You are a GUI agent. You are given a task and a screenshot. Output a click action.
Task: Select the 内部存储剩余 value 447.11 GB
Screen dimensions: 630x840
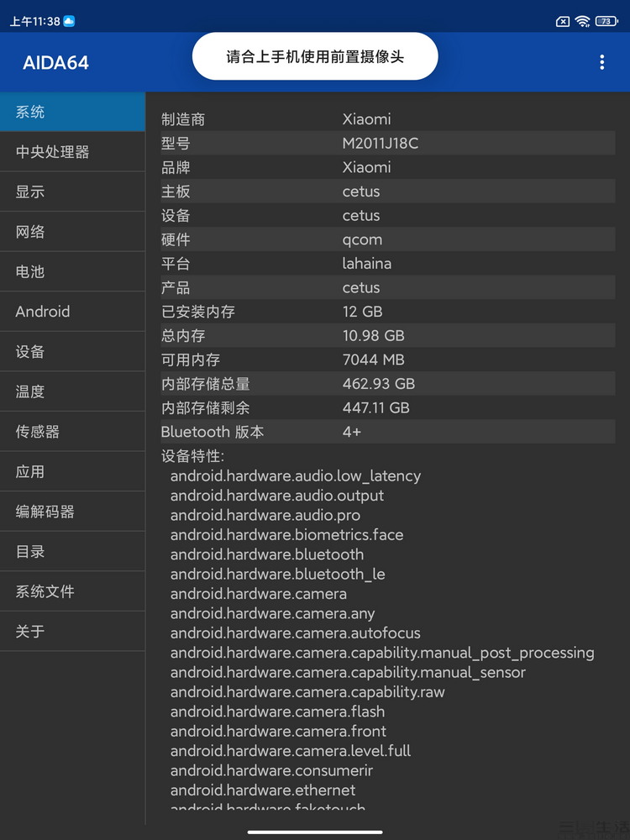pos(376,407)
